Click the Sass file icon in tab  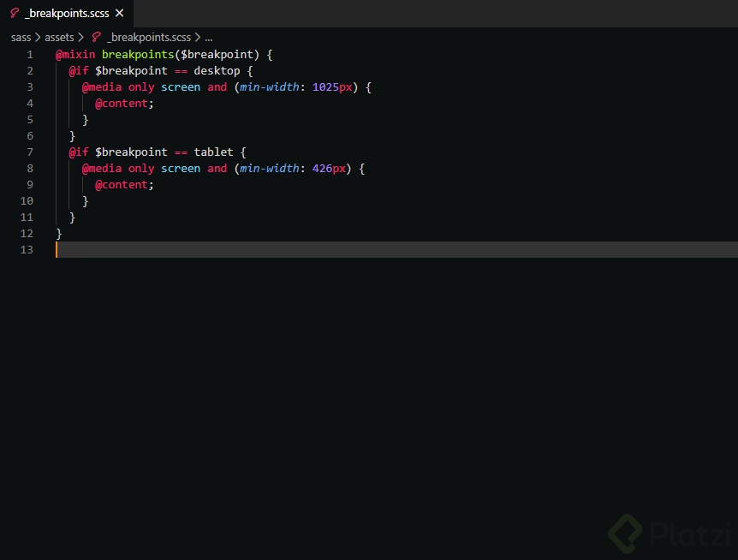15,13
